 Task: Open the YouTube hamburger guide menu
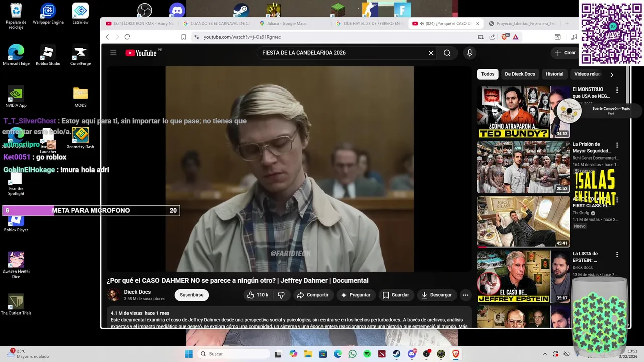tap(113, 53)
